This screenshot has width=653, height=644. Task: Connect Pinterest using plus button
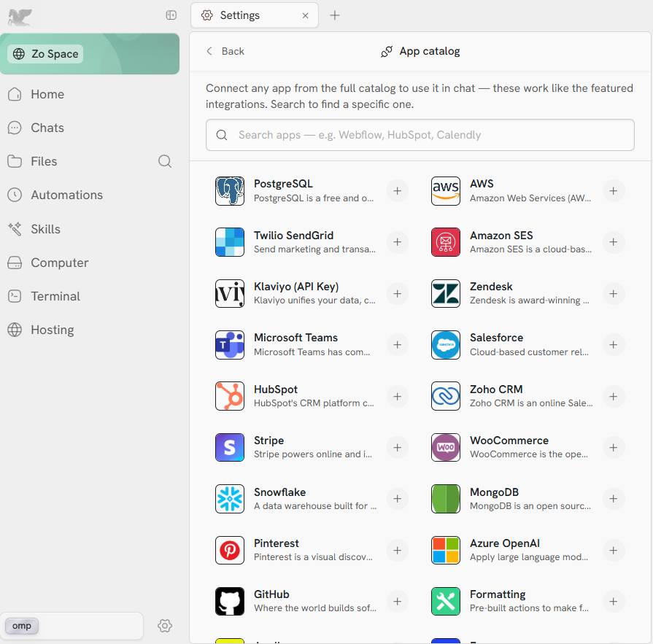398,551
